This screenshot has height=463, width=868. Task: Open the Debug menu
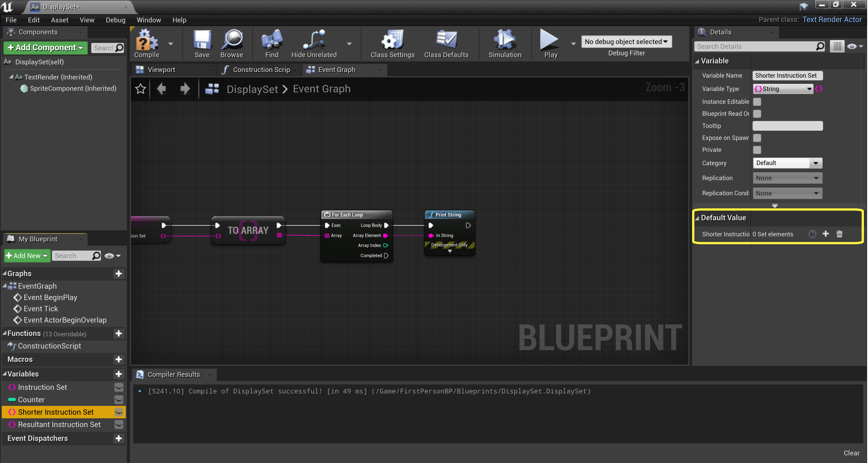tap(115, 20)
